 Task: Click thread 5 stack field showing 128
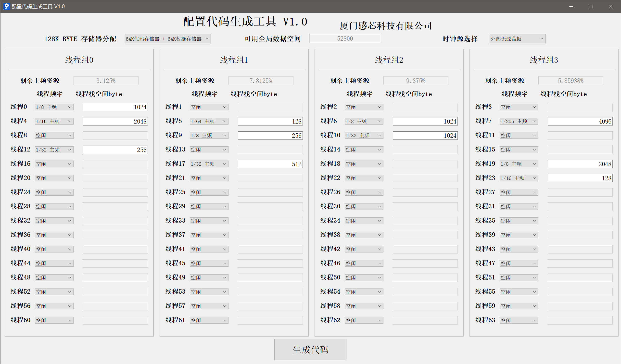270,121
